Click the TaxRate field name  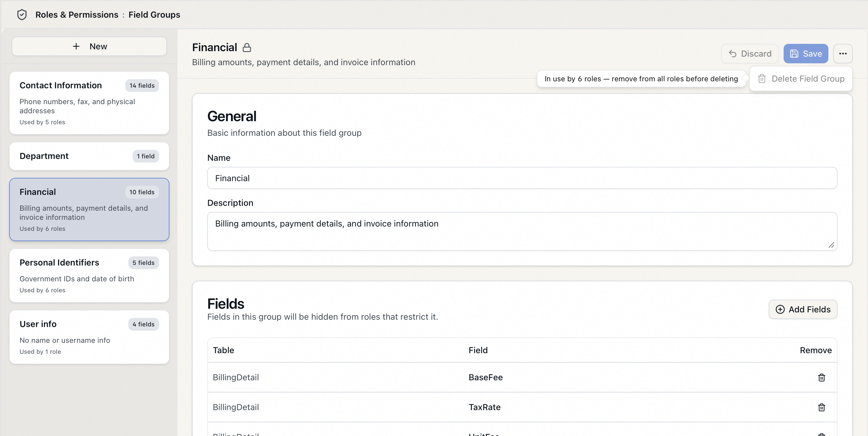click(485, 407)
